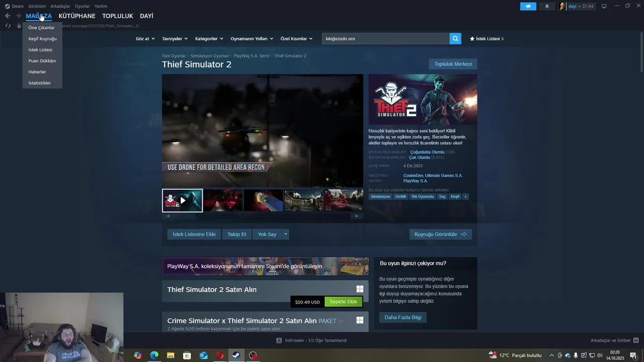Open the notifications bell icon

(547, 7)
